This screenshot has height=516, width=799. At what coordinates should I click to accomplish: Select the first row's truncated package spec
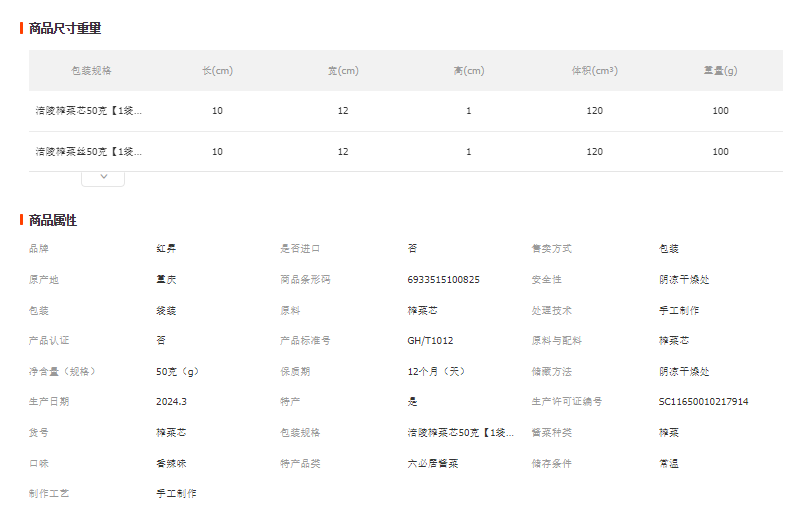click(89, 111)
